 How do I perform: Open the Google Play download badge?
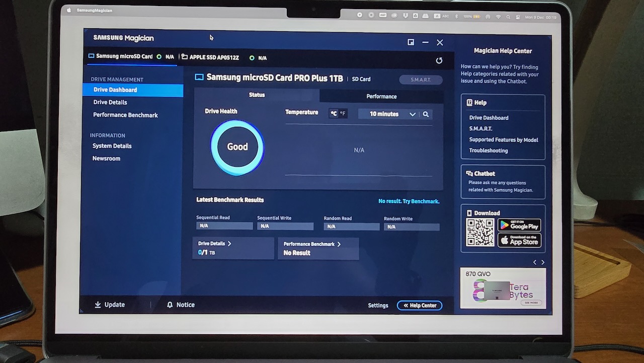tap(519, 225)
